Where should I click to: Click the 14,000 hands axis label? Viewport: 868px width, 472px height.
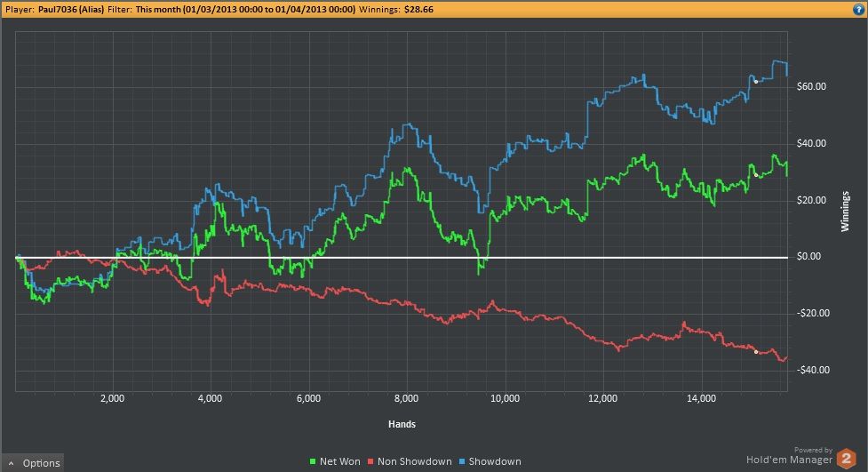pos(701,398)
